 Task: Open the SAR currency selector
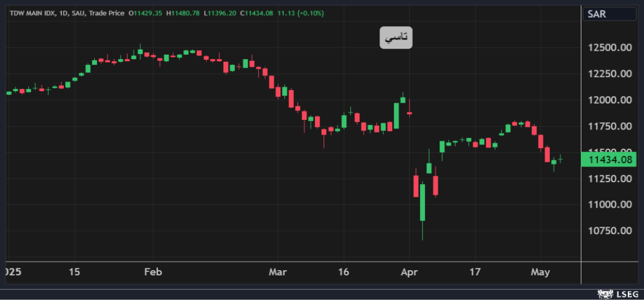610,14
